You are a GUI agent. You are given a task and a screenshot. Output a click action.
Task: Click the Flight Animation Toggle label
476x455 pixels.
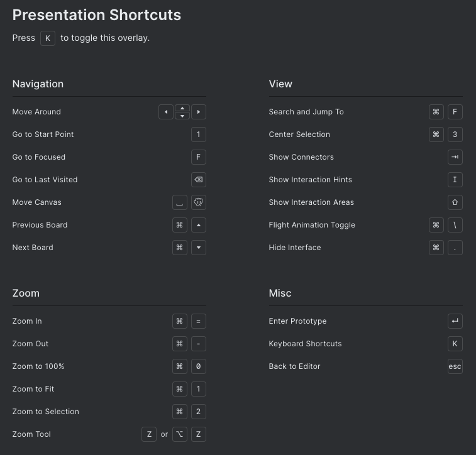click(312, 225)
